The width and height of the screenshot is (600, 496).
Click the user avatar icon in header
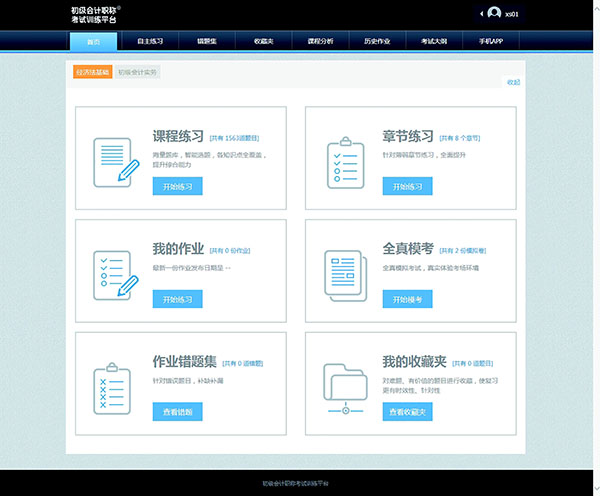pyautogui.click(x=494, y=13)
